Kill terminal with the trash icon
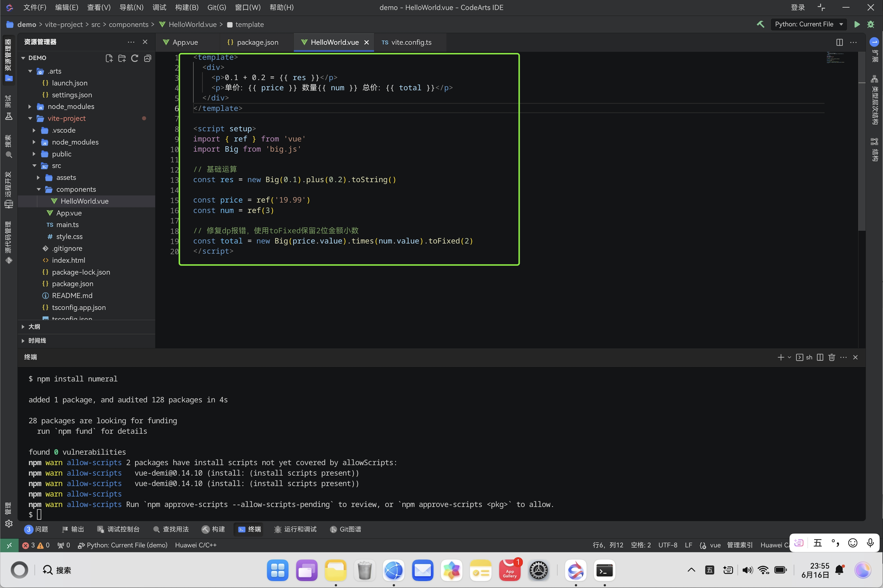This screenshot has width=883, height=588. (x=832, y=357)
